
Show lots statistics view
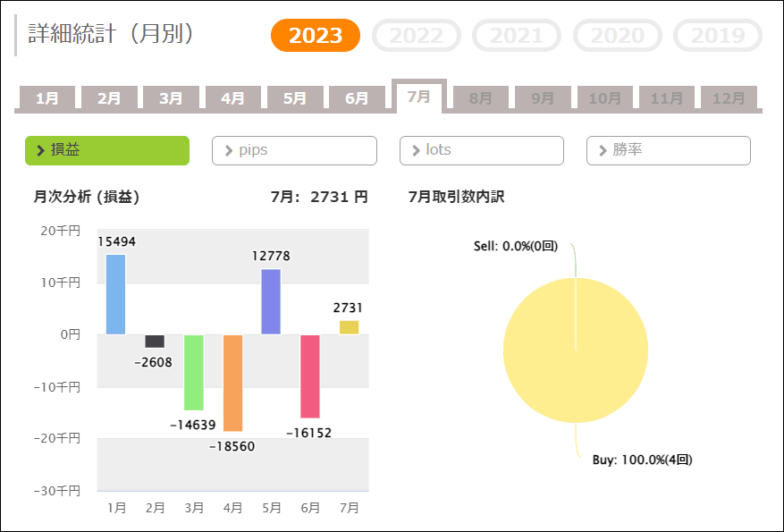(x=481, y=150)
